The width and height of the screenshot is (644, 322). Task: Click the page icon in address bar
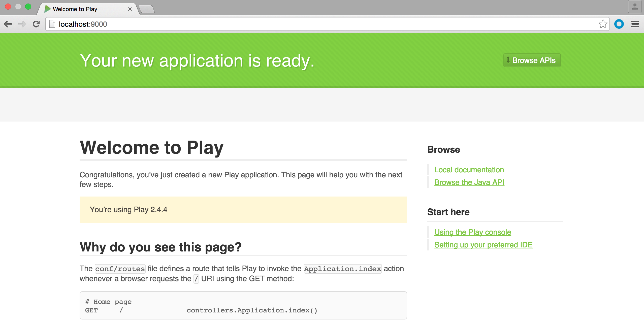[x=52, y=24]
